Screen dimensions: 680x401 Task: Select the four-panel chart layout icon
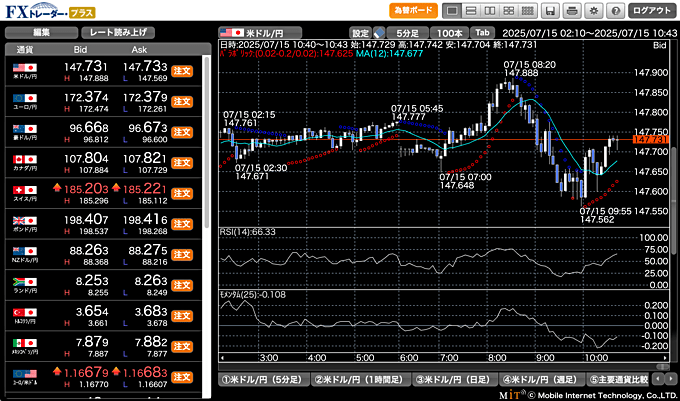(x=509, y=11)
